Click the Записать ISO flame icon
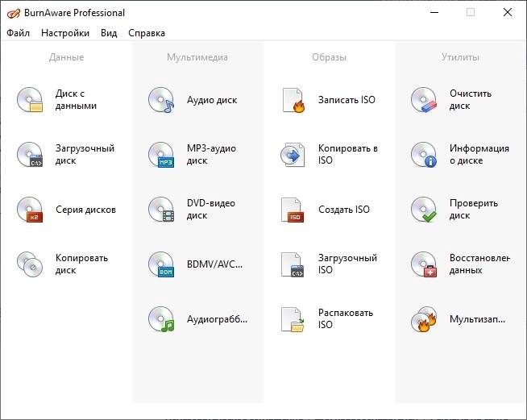Viewport: 527px width, 420px height. [293, 99]
